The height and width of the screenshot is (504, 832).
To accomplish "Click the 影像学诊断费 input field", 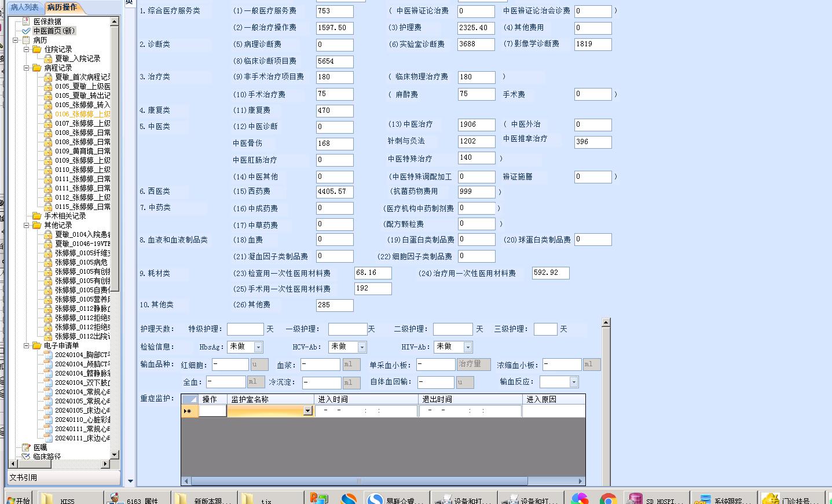I will (593, 44).
